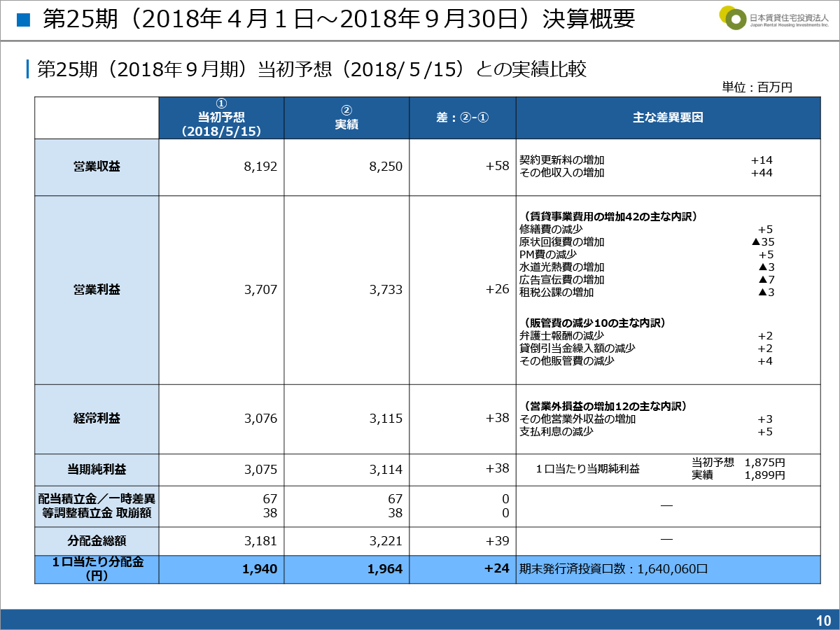Select the 営業収益 row label
The width and height of the screenshot is (840, 630).
click(97, 167)
